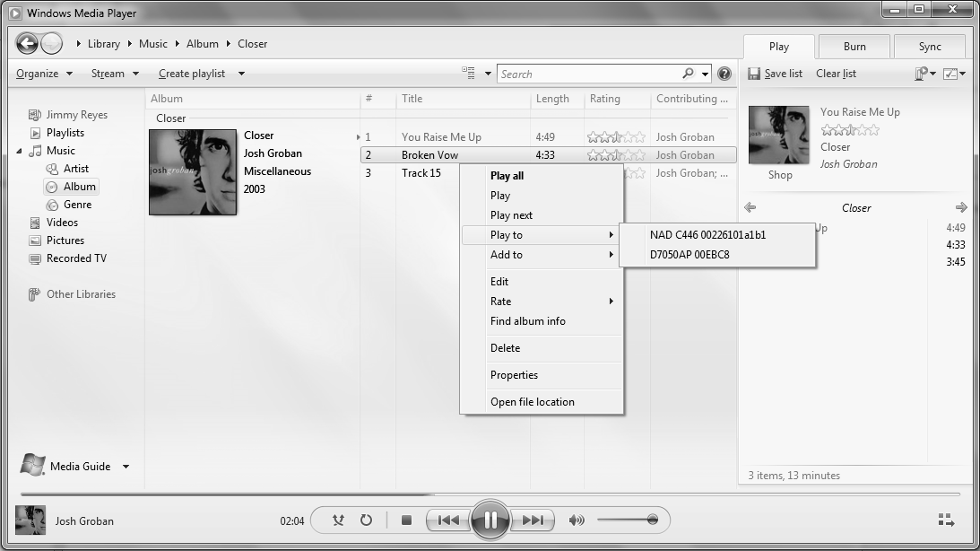Turn repeat on

pyautogui.click(x=366, y=520)
